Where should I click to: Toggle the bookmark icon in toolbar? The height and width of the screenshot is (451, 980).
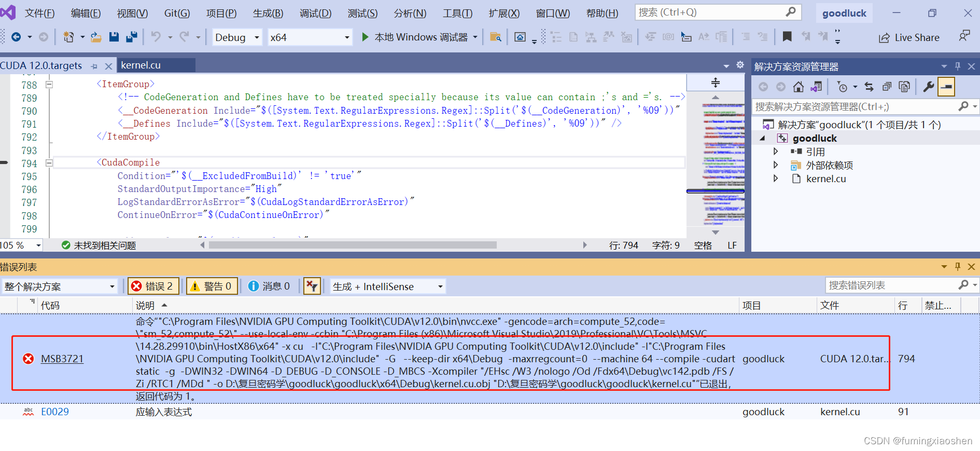coord(787,36)
